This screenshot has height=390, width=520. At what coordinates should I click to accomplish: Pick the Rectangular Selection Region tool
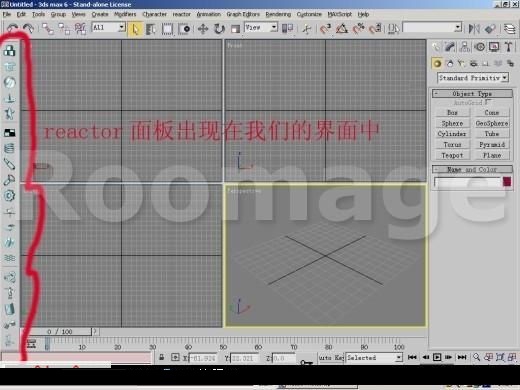tap(167, 29)
